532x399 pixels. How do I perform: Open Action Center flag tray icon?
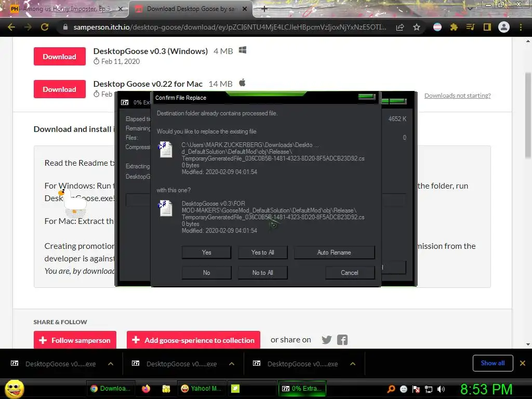[416, 389]
